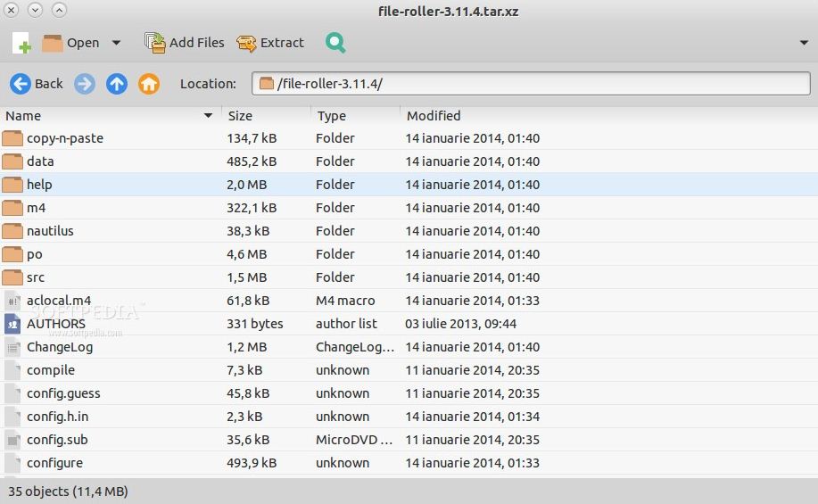This screenshot has width=818, height=504.
Task: Click the config.h.in file icon
Action: pyautogui.click(x=12, y=417)
